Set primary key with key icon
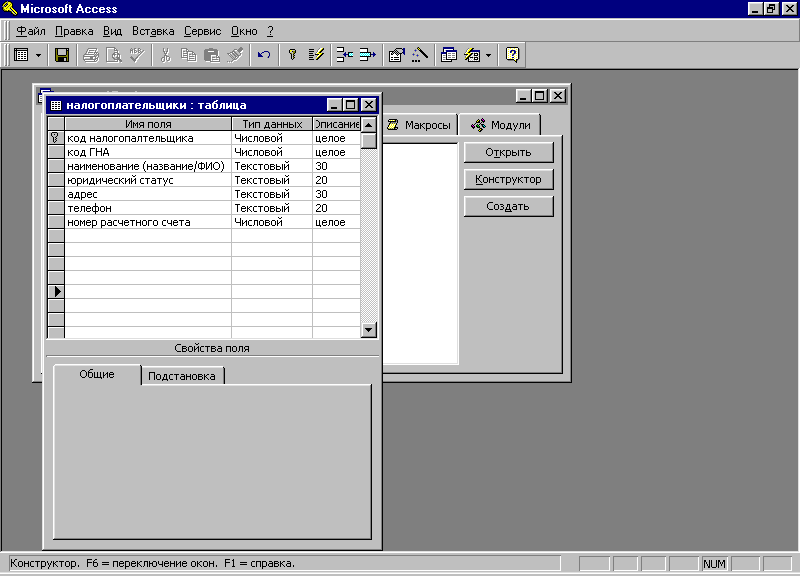The height and width of the screenshot is (576, 800). click(x=292, y=55)
